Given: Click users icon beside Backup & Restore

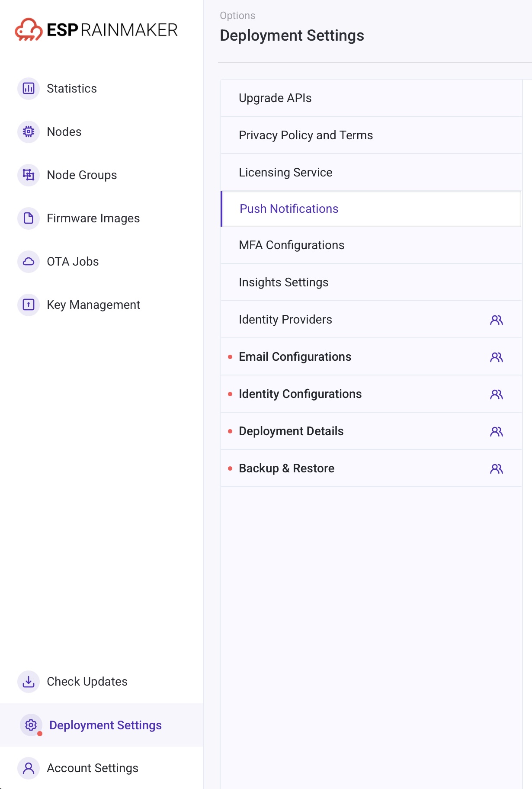Looking at the screenshot, I should click(496, 469).
